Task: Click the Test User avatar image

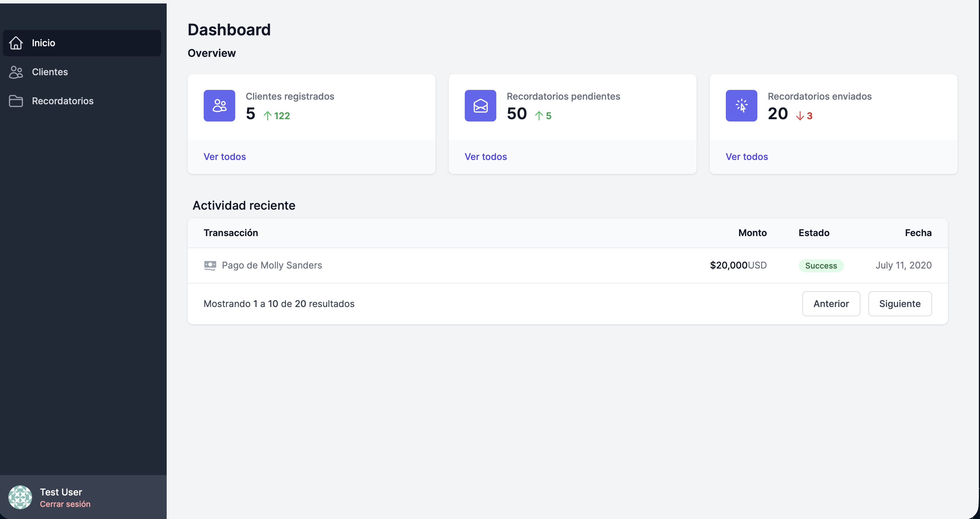Action: coord(20,497)
